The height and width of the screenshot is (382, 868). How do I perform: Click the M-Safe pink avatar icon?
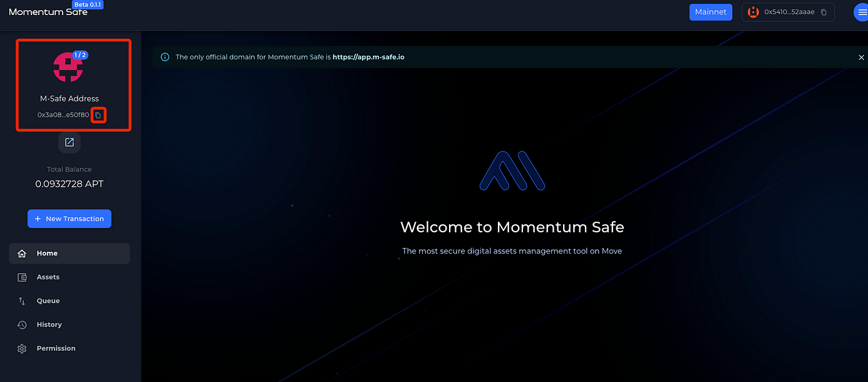(68, 67)
